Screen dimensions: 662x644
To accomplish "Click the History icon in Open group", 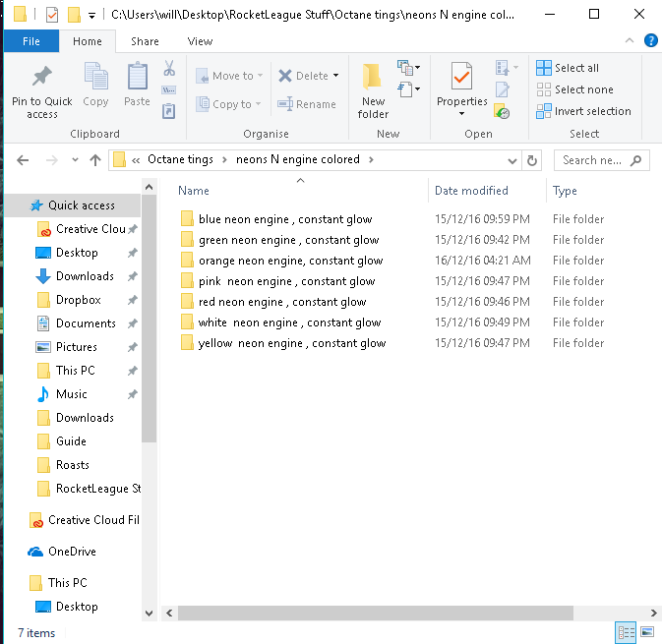I will (x=502, y=111).
